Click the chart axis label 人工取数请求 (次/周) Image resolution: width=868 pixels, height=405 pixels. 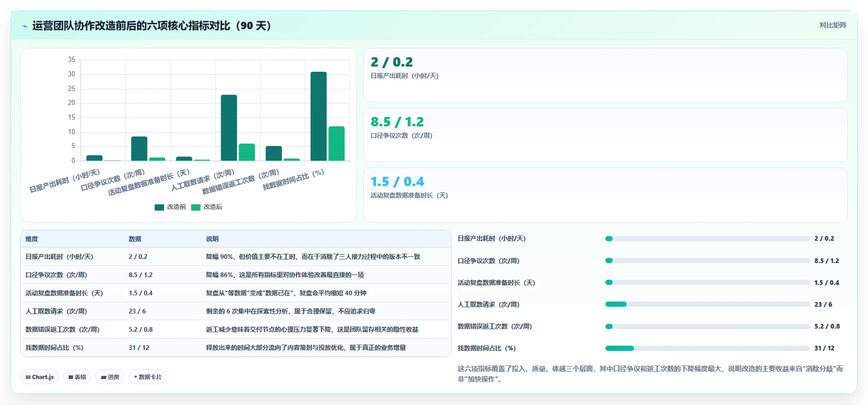pos(203,180)
